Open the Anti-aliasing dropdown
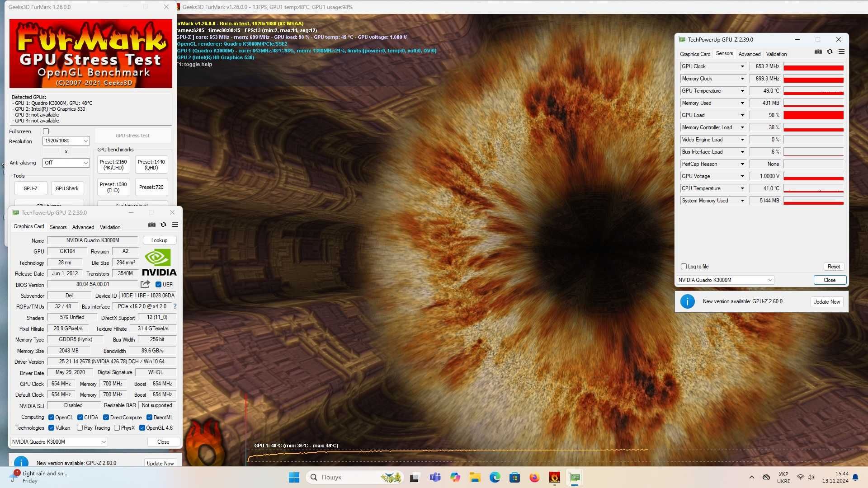This screenshot has width=868, height=488. 66,163
